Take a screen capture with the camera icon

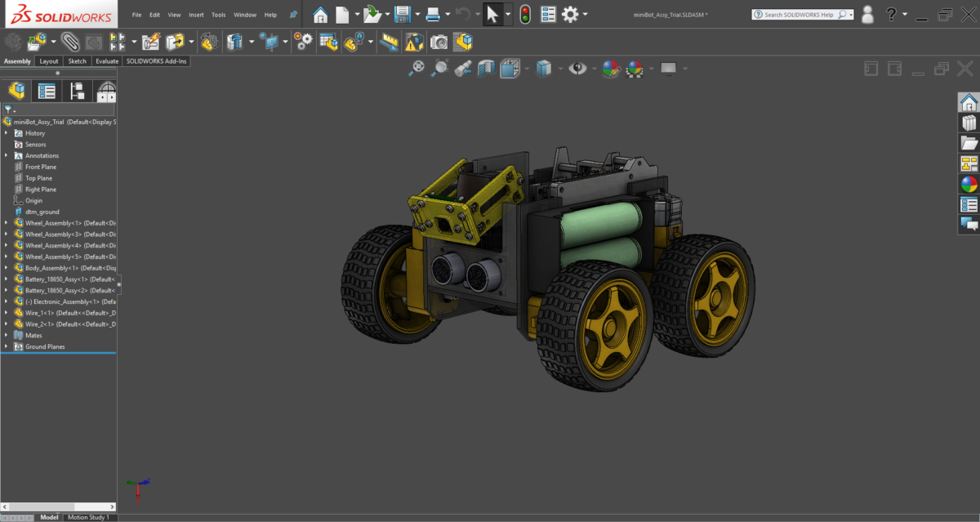437,41
